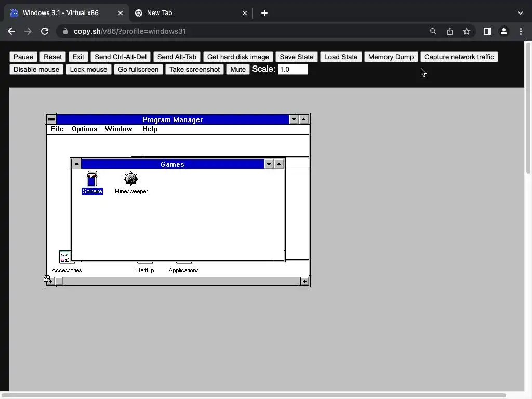Open the File menu
The height and width of the screenshot is (399, 532).
57,129
